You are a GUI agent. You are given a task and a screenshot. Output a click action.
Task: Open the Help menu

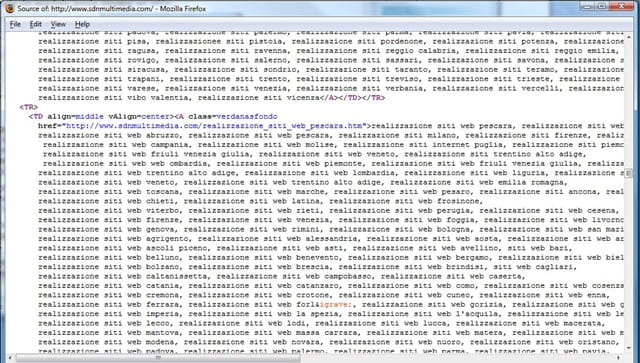coord(82,24)
